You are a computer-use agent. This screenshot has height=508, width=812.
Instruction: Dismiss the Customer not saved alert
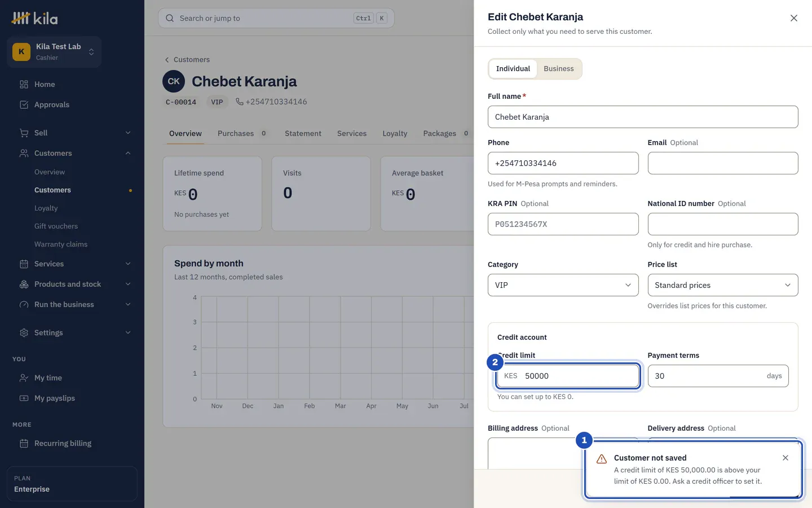tap(785, 458)
